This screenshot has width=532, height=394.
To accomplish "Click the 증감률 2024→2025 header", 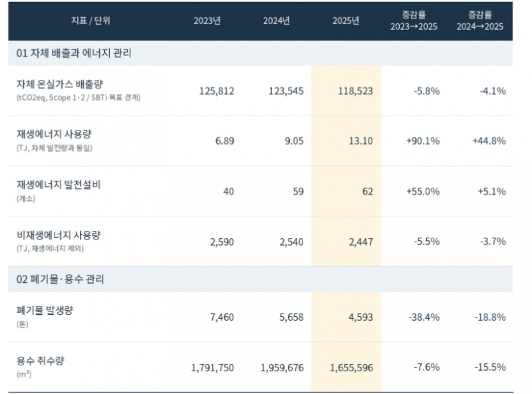I will 479,21.
